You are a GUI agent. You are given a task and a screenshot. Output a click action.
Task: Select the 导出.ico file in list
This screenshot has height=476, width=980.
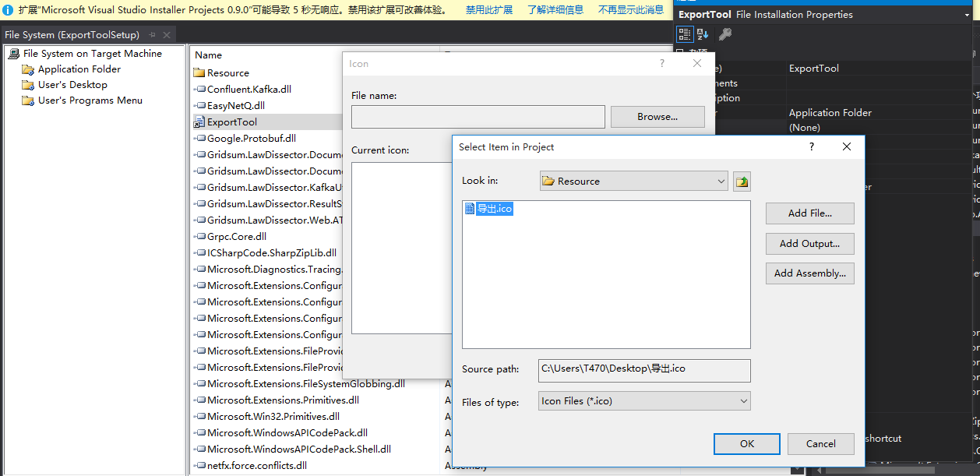point(494,209)
